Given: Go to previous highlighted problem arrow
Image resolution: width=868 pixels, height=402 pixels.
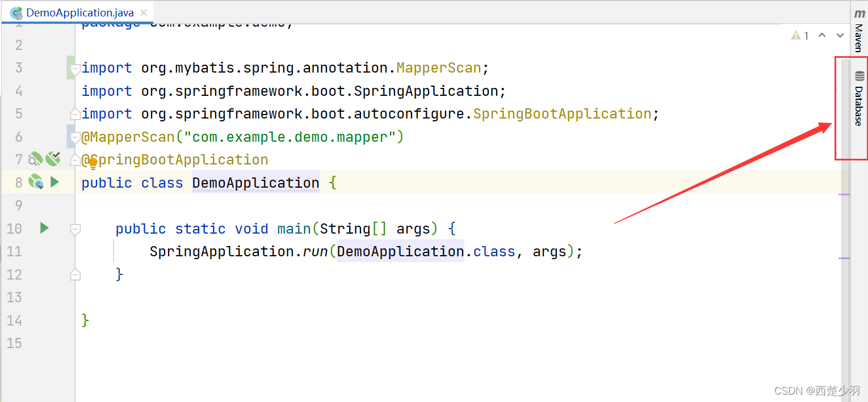Looking at the screenshot, I should pyautogui.click(x=821, y=36).
